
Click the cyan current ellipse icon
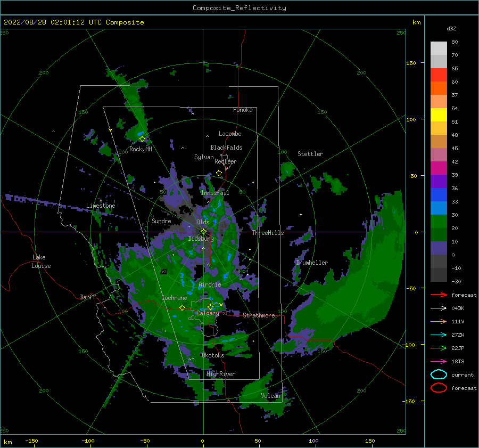[439, 374]
